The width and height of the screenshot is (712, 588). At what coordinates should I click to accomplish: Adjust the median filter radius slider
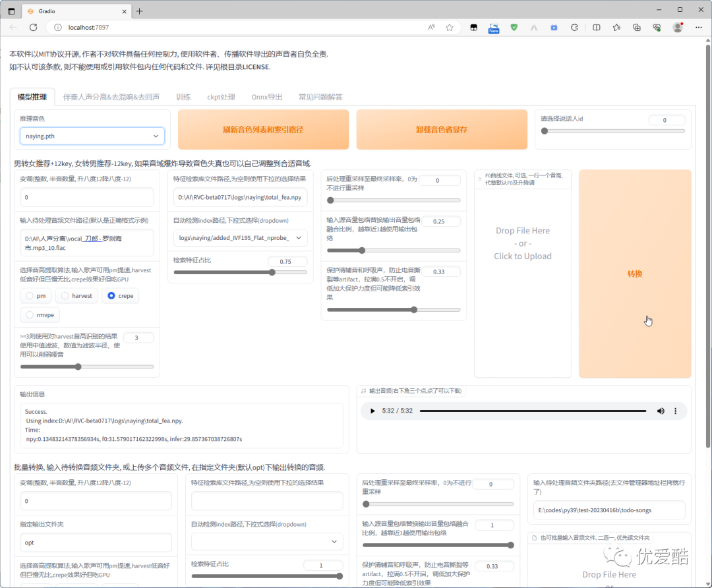click(87, 367)
